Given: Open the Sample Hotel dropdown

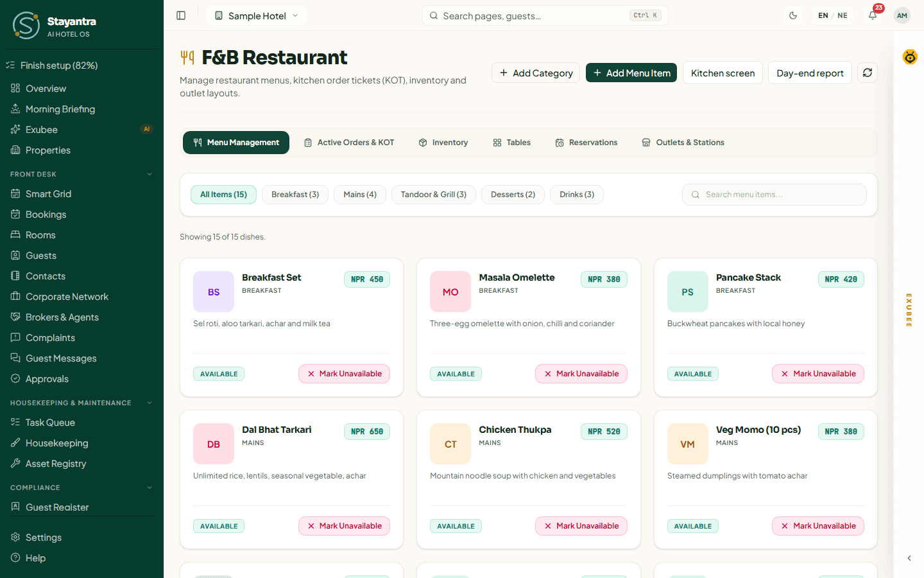Looking at the screenshot, I should pyautogui.click(x=257, y=15).
